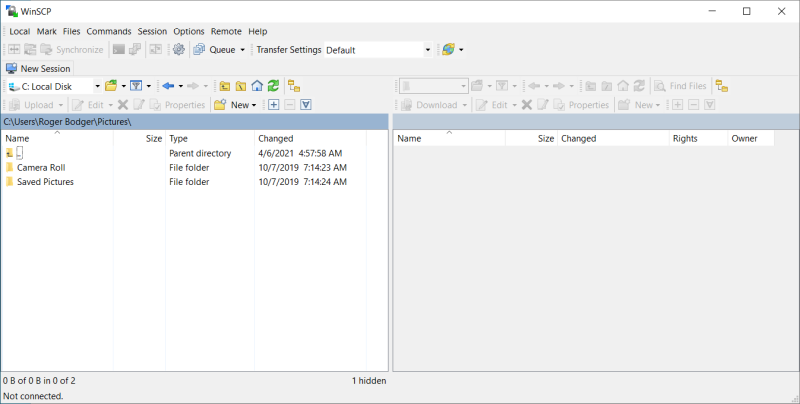
Task: Refresh the local directory listing
Action: [273, 86]
